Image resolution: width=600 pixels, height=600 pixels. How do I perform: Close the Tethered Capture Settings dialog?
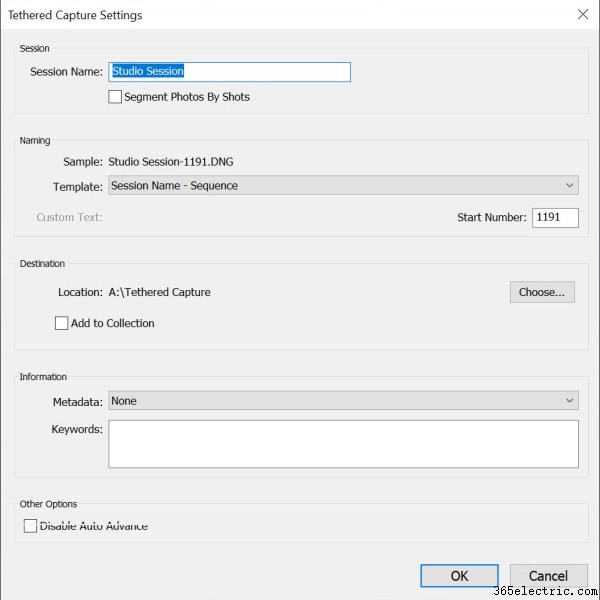point(583,15)
